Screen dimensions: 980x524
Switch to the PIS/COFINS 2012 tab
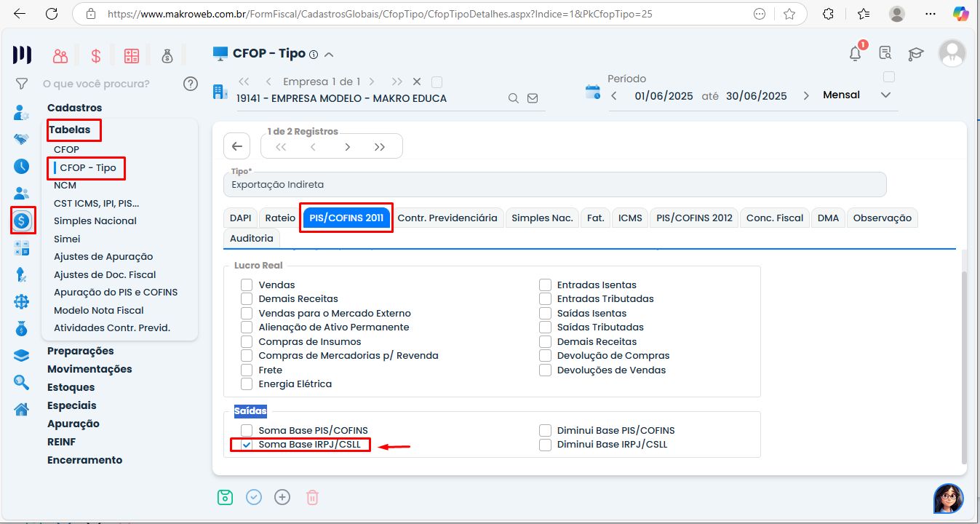[694, 218]
